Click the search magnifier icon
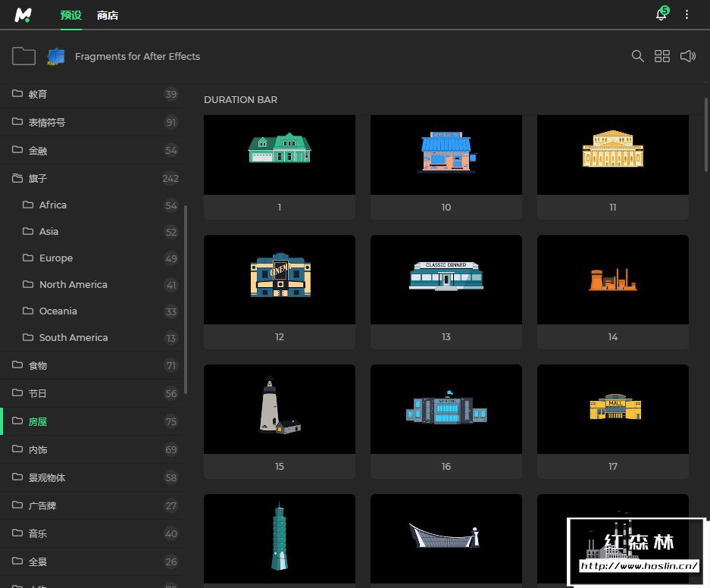Image resolution: width=710 pixels, height=588 pixels. point(638,56)
